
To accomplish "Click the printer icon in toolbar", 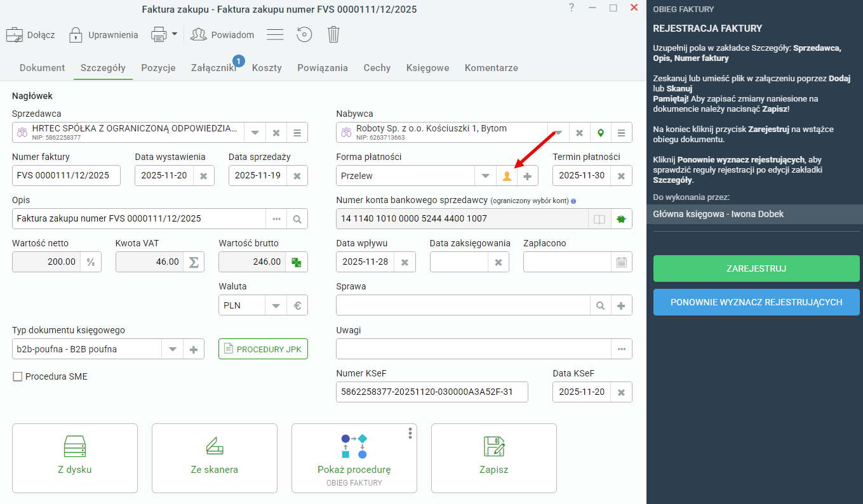I will pos(158,34).
